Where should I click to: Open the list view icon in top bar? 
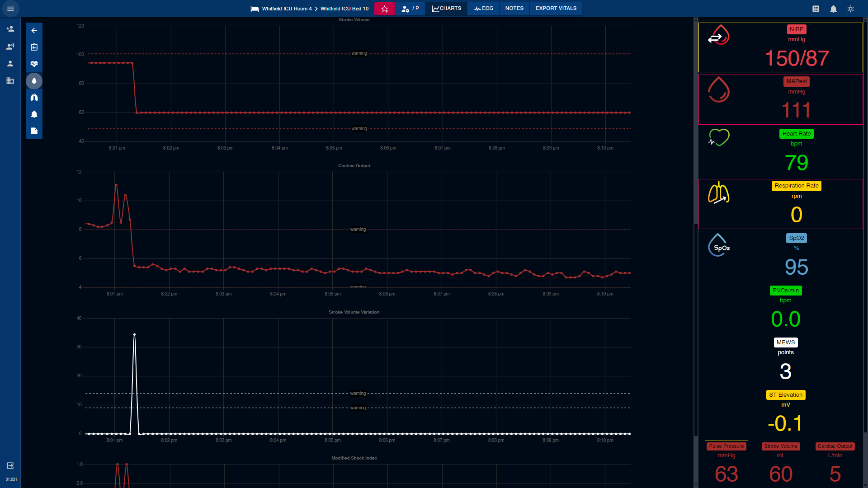[816, 9]
